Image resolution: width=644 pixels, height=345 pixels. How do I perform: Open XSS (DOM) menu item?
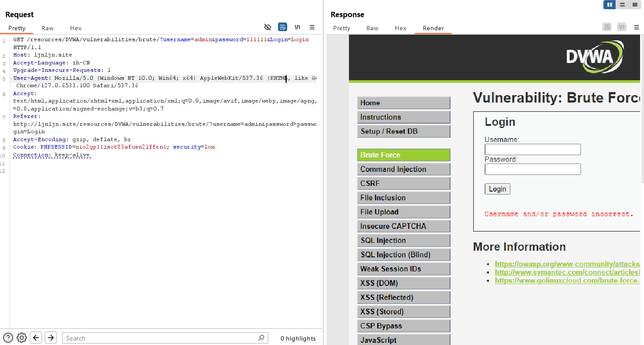click(x=404, y=283)
